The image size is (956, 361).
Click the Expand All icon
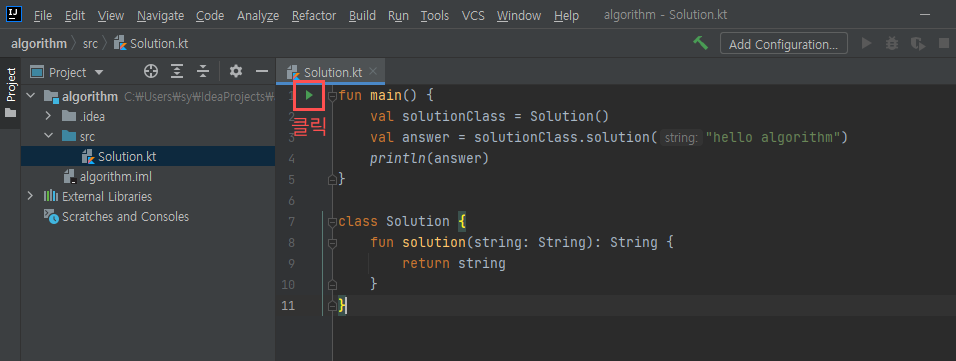point(177,71)
